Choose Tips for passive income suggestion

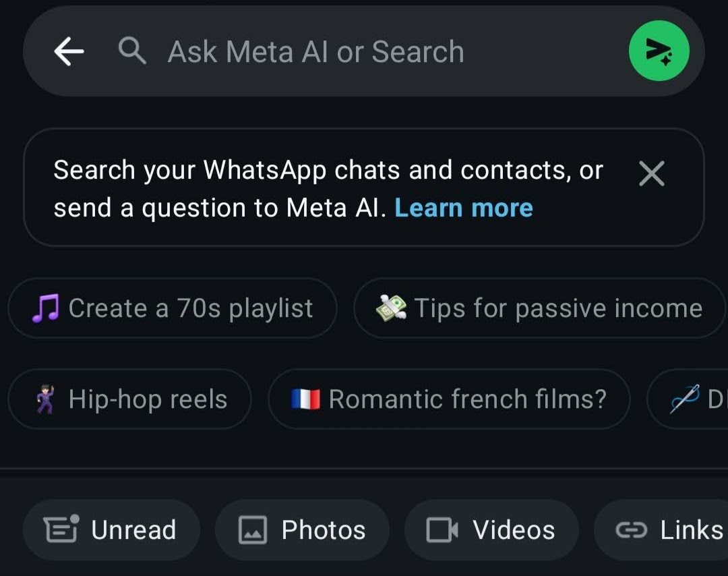point(539,308)
